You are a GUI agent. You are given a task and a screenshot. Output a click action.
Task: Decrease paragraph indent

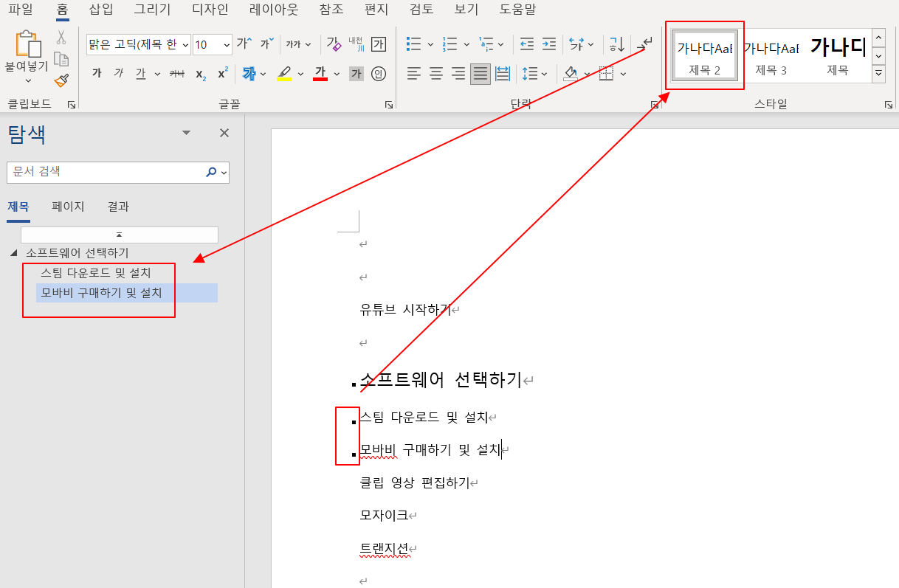(527, 44)
